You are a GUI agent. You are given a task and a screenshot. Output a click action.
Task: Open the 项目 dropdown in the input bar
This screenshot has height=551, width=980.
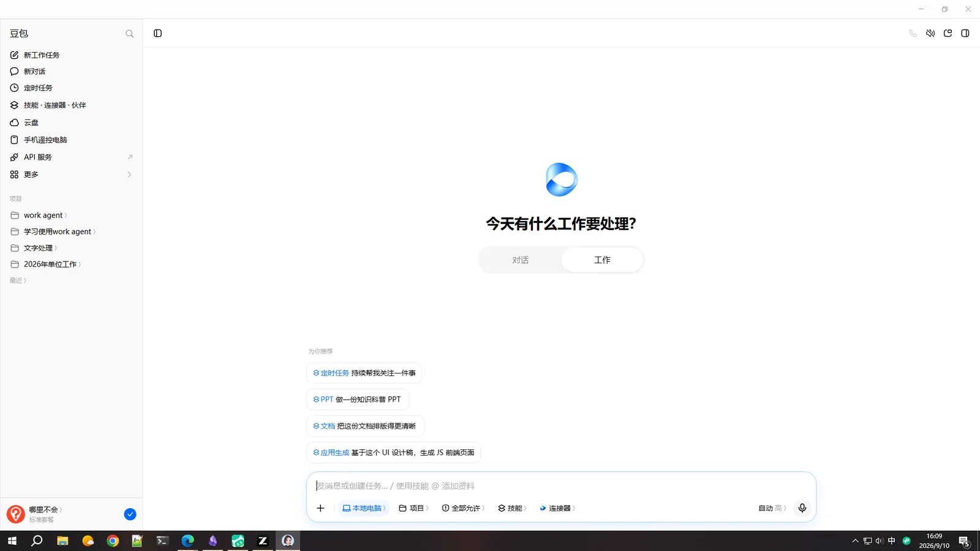(x=413, y=508)
